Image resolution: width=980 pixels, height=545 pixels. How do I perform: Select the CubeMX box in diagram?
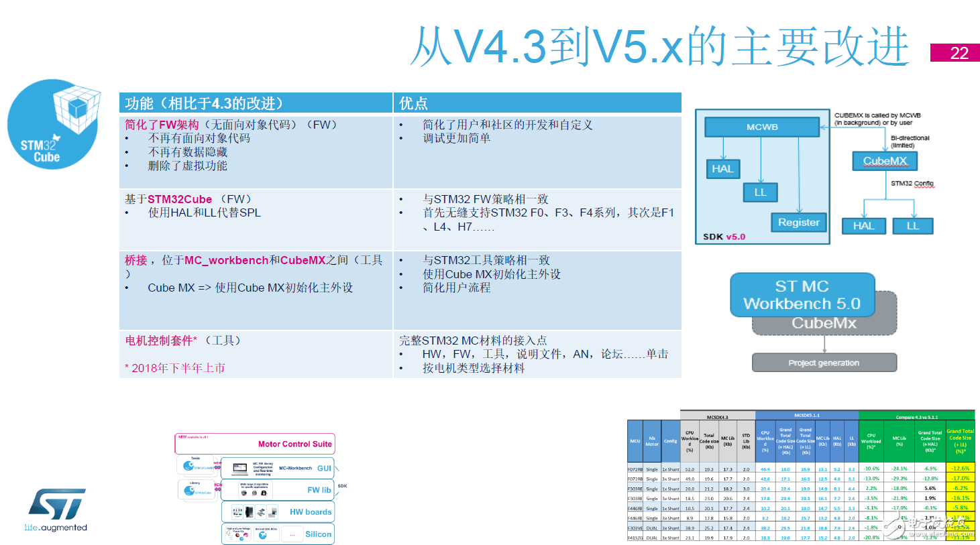tap(885, 161)
